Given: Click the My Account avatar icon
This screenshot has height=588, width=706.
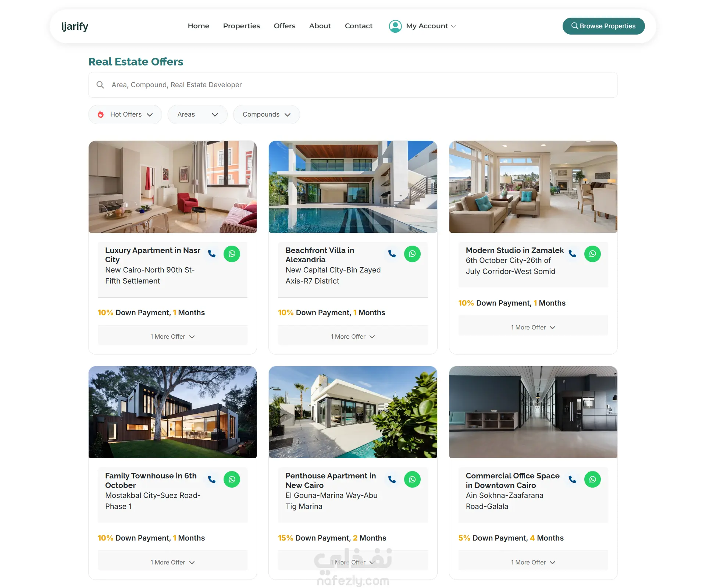Looking at the screenshot, I should [x=395, y=26].
